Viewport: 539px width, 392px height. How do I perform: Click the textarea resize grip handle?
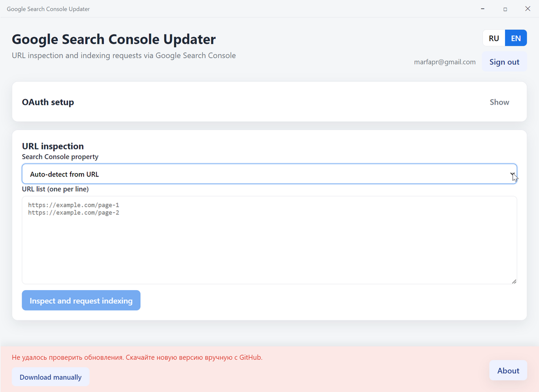coord(514,281)
